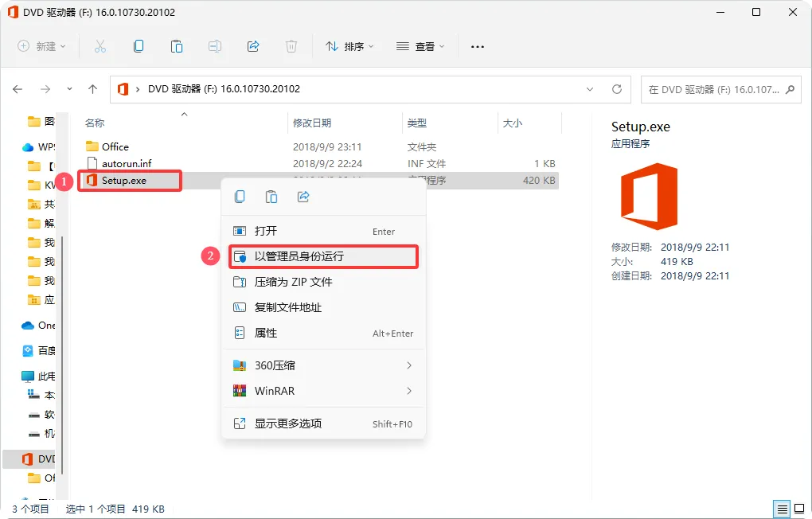Click the Office sidebar item below the DVD drive
Image resolution: width=812 pixels, height=519 pixels.
41,478
